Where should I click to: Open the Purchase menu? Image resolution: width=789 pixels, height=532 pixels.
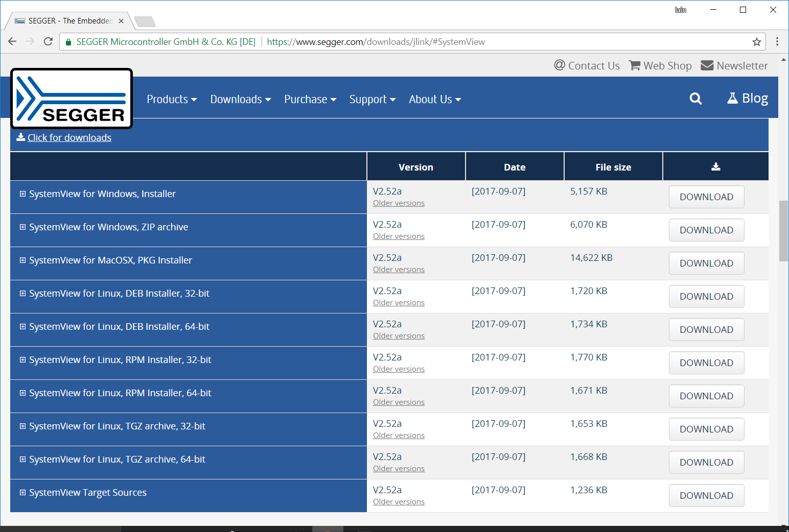[x=310, y=99]
